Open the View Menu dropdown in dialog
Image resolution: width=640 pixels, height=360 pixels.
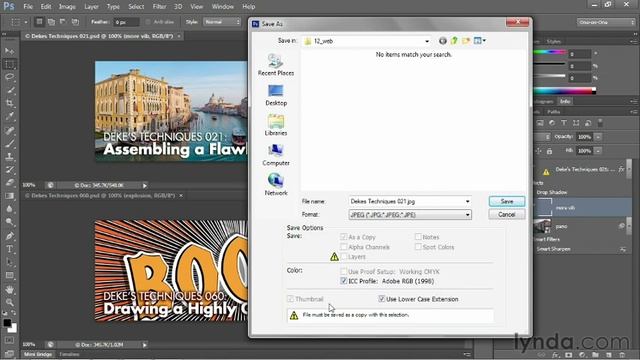point(480,41)
